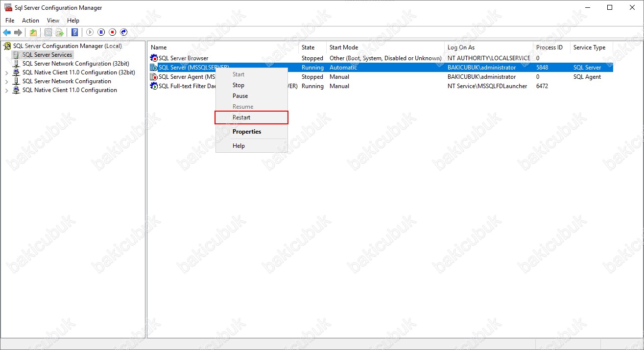Image resolution: width=644 pixels, height=350 pixels.
Task: Click the Start Service play icon in toolbar
Action: coord(90,32)
